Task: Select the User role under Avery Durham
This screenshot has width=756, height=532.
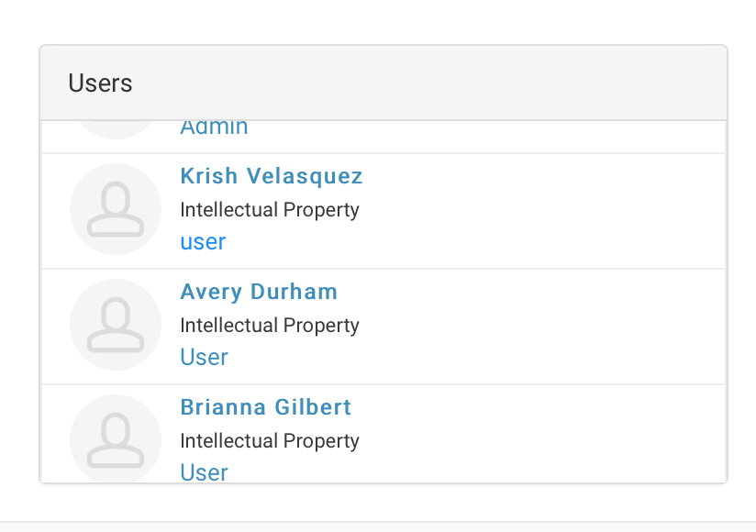Action: (204, 358)
